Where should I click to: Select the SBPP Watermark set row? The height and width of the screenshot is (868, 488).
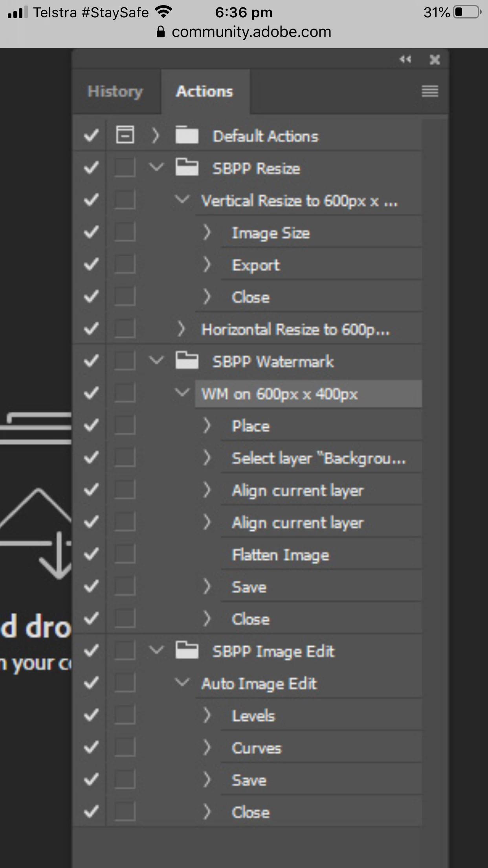(273, 361)
